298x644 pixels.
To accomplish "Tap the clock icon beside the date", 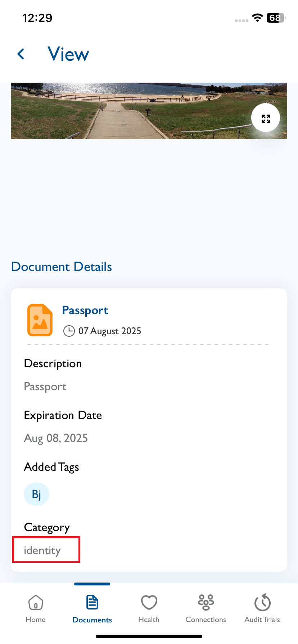I will 69,331.
